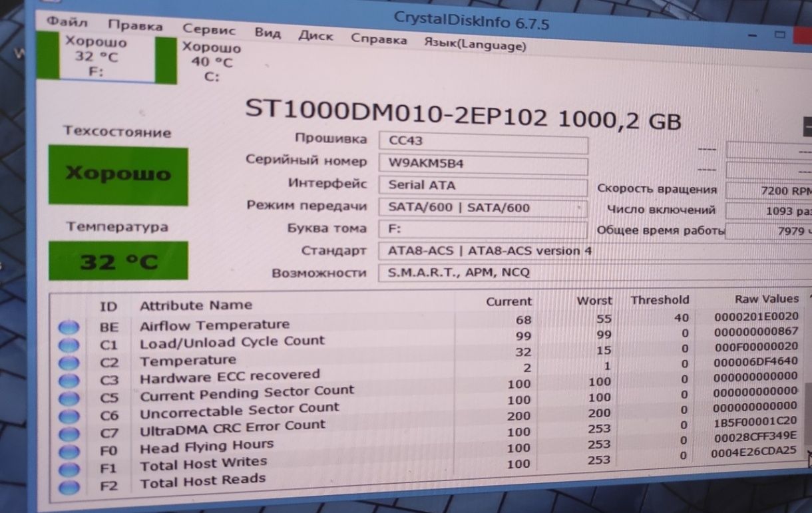Open the Вид menu

point(268,33)
